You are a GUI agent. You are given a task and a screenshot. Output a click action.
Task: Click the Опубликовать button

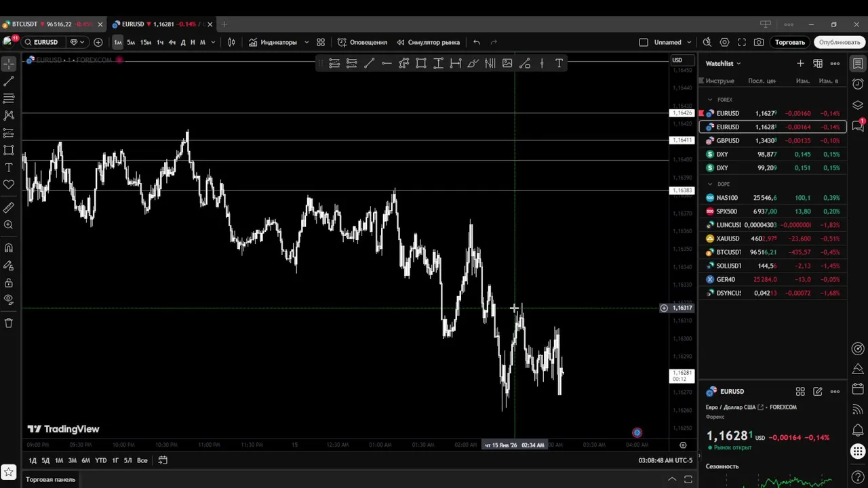pos(840,42)
